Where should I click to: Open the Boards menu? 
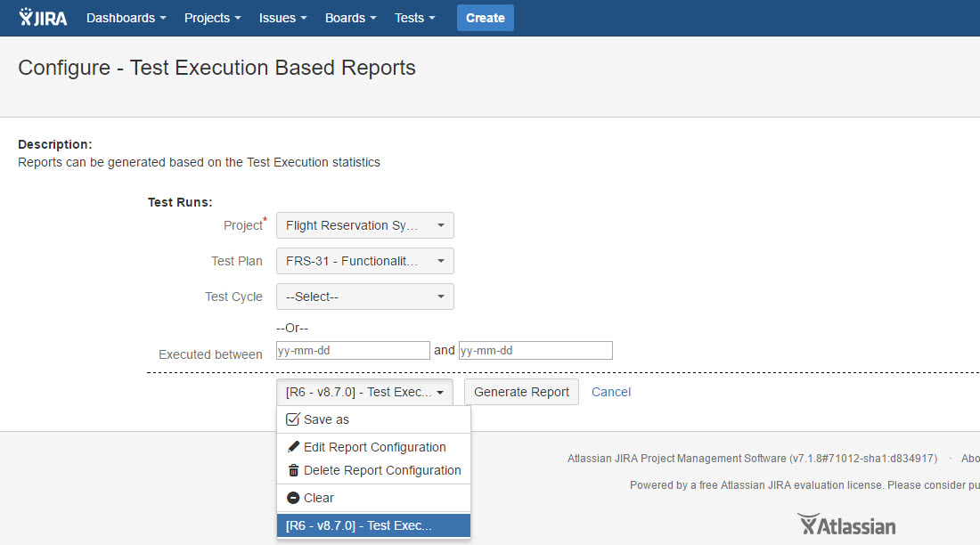click(350, 18)
